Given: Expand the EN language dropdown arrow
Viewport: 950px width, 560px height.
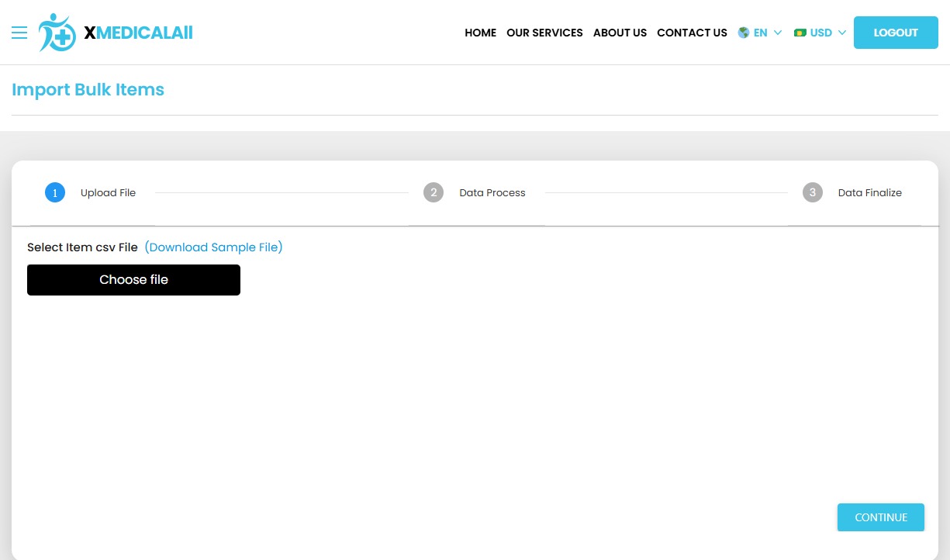Looking at the screenshot, I should coord(778,33).
